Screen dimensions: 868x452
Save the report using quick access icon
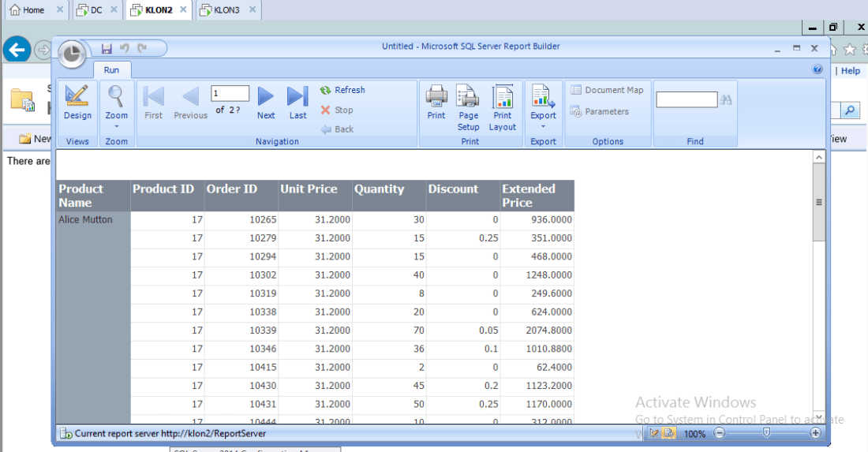(107, 48)
